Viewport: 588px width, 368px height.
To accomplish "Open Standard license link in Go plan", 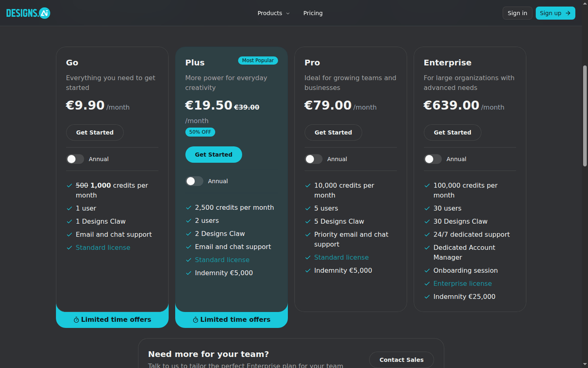I will tap(103, 248).
